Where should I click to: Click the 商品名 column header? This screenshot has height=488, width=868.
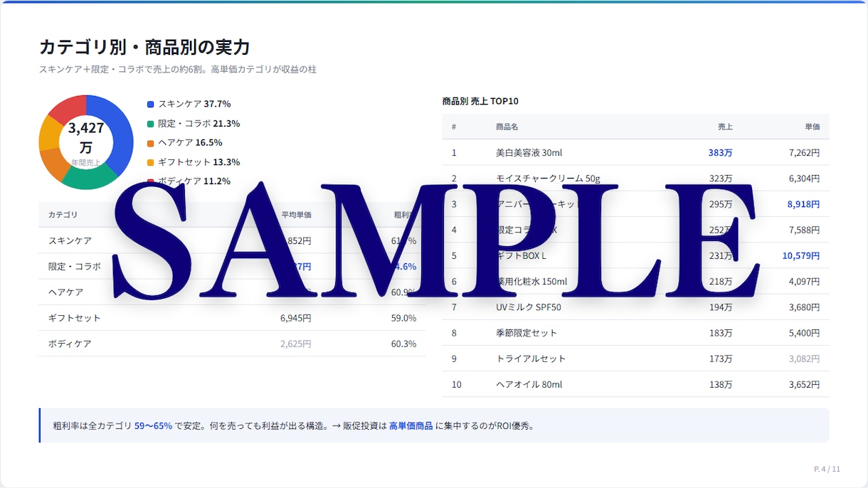click(507, 127)
